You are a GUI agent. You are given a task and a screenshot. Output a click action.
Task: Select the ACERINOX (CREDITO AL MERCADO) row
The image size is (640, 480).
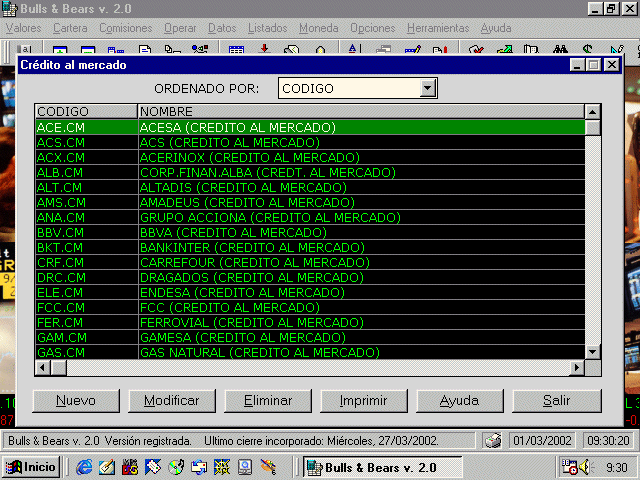pyautogui.click(x=310, y=158)
